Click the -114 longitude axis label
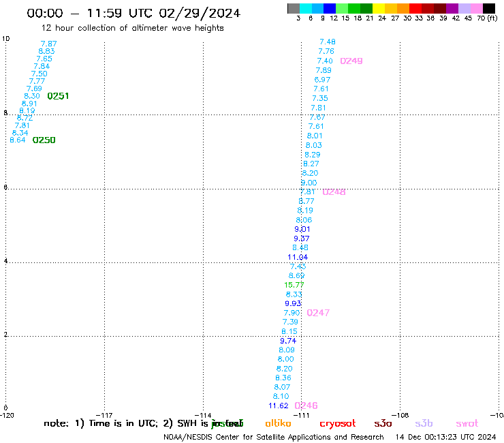 click(x=203, y=415)
